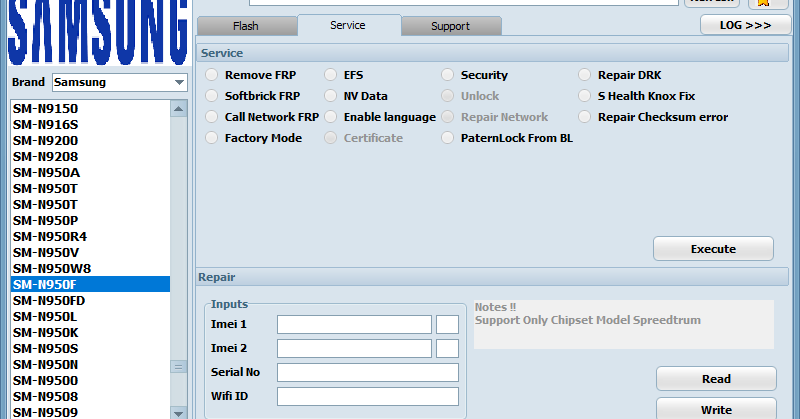Screen dimensions: 800x419
Task: Select SM-N950V in model list
Action: (x=90, y=253)
